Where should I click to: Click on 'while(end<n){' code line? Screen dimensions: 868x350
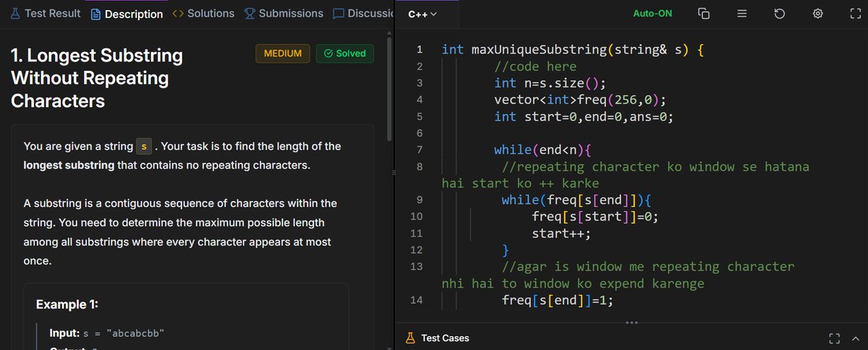(x=542, y=150)
